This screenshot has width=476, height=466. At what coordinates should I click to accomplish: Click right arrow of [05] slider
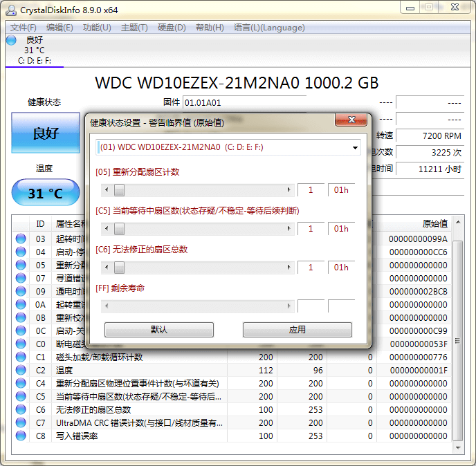(289, 190)
